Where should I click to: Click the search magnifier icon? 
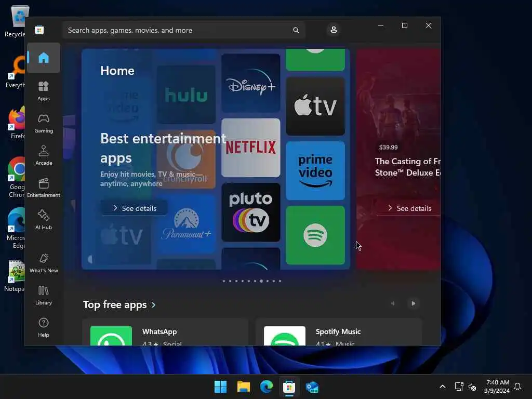[296, 30]
